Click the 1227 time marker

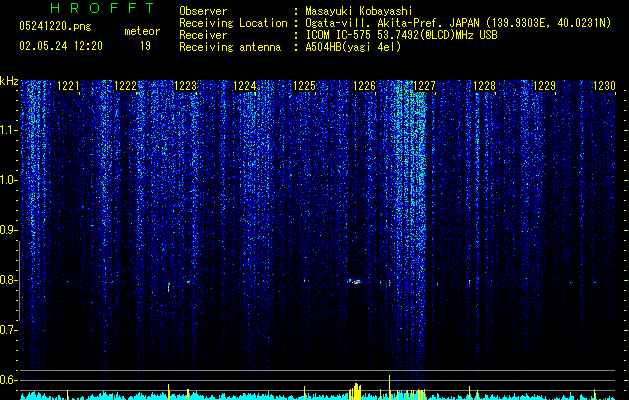point(424,86)
